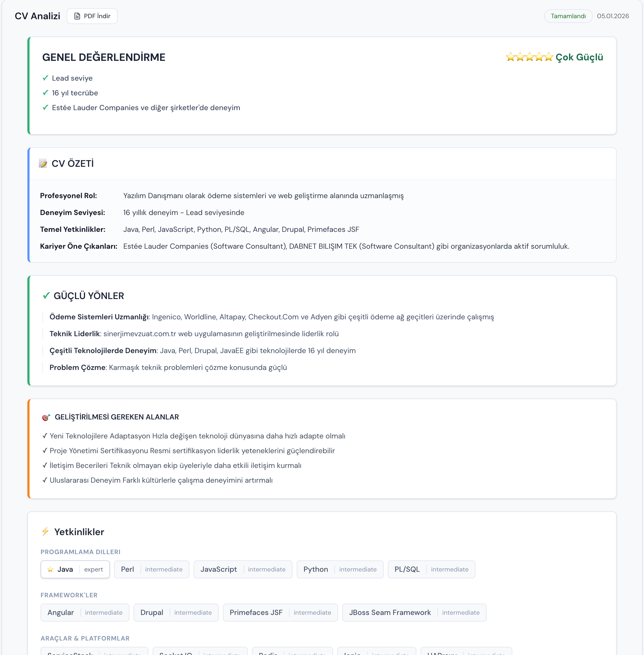Screen dimensions: 644x655
Task: Click the FRAMEWORK'LER section label
Action: 69,595
